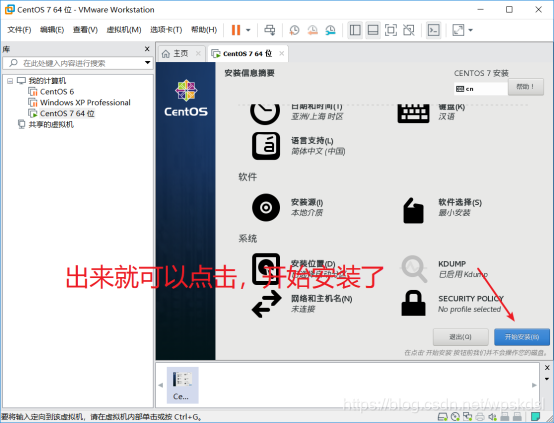Click the network adapter status icon

pyautogui.click(x=467, y=417)
